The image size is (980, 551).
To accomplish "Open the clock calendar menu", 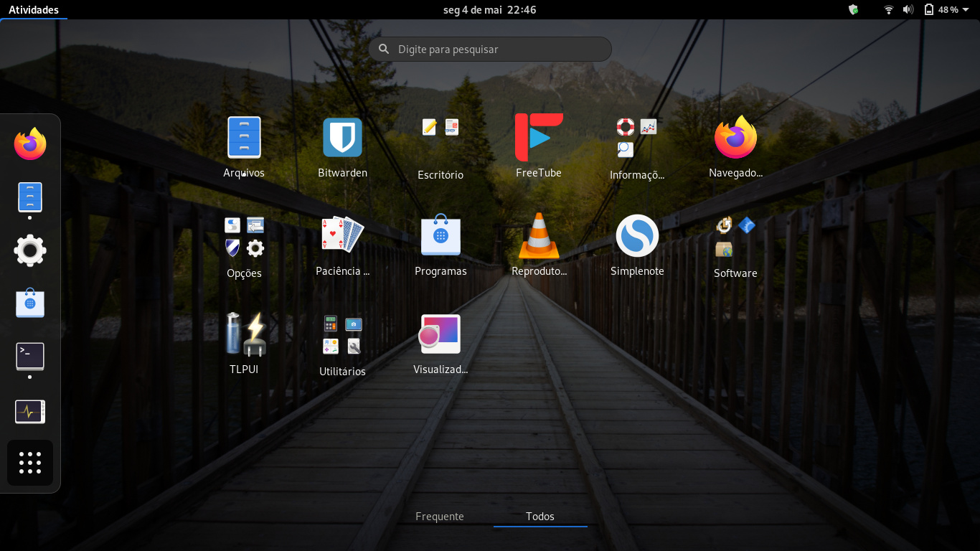I will tap(490, 9).
